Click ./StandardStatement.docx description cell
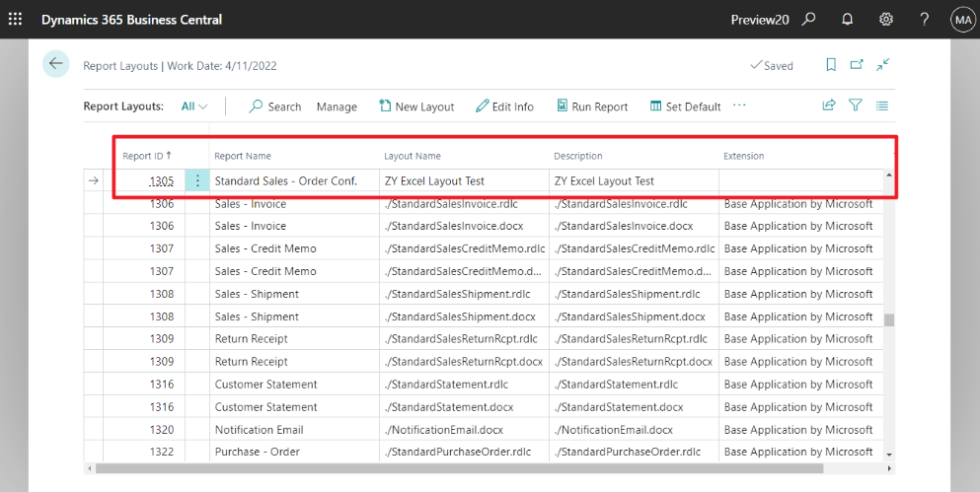Image resolution: width=980 pixels, height=492 pixels. 634,407
